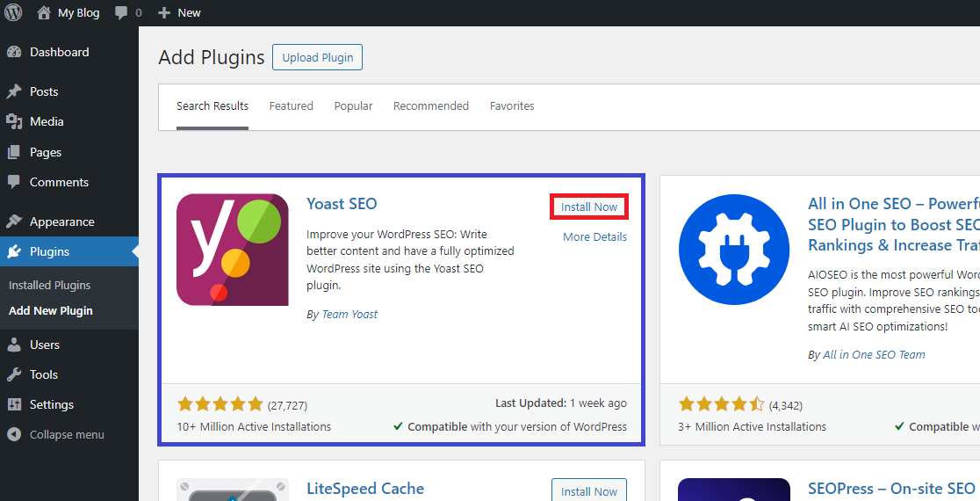Click the Settings sliders icon
This screenshot has width=980, height=501.
coord(14,404)
